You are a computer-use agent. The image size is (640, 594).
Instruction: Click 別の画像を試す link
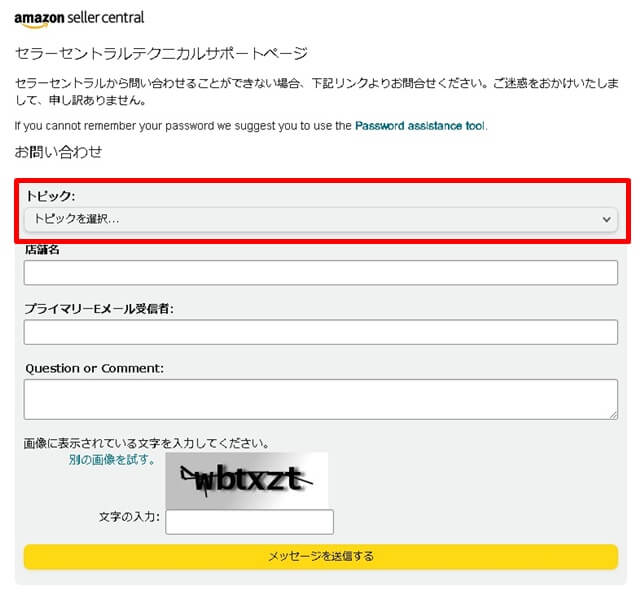click(x=112, y=460)
